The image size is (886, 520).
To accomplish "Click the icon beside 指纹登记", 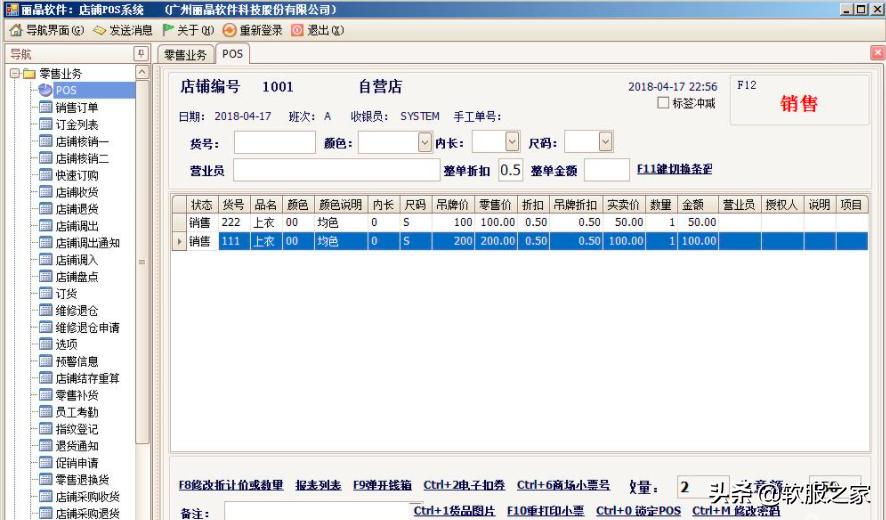I will point(46,429).
